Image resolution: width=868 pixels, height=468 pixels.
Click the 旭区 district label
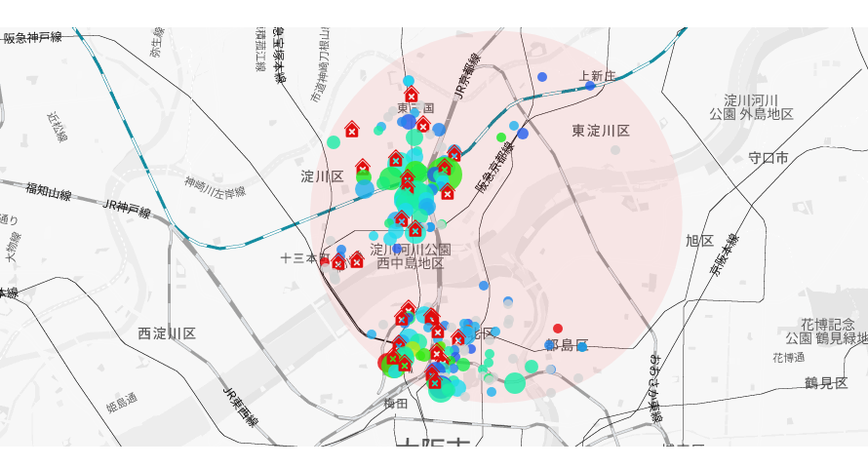[x=699, y=241]
